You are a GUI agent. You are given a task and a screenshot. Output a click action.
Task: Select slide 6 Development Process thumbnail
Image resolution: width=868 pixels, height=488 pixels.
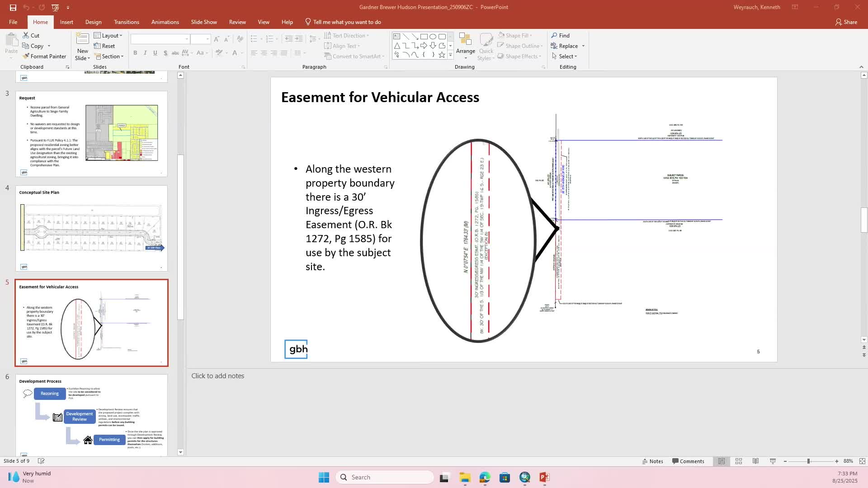[x=91, y=415]
